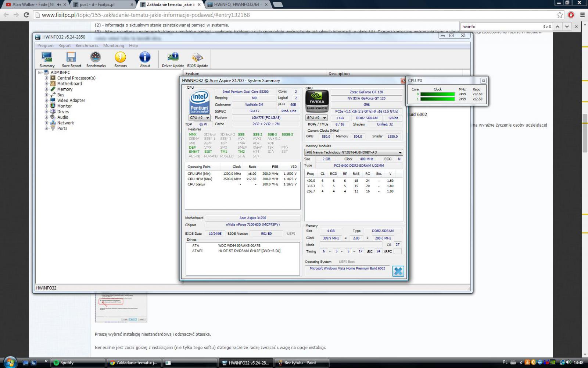The width and height of the screenshot is (588, 368).
Task: Click the Switch between windows quick launch icon
Action: (x=33, y=363)
